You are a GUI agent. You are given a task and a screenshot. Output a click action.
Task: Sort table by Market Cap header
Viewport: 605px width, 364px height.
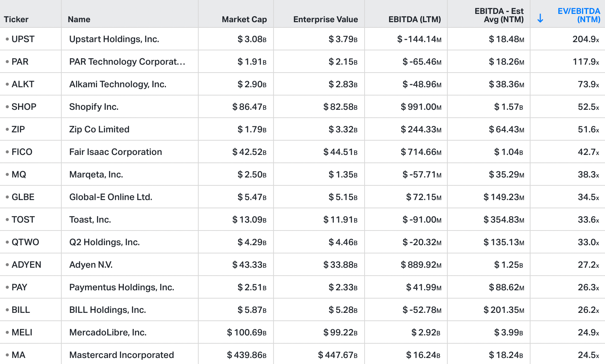(x=244, y=19)
